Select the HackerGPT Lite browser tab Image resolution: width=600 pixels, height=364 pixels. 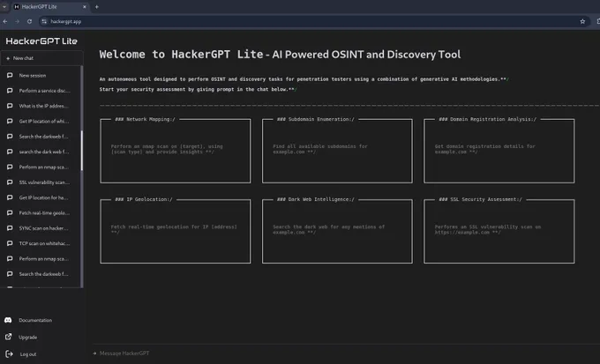point(49,6)
